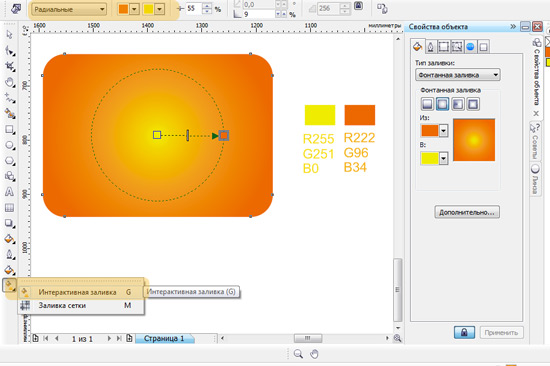Viewport: 550px width, 366px height.
Task: Click the Применить button
Action: [x=501, y=332]
